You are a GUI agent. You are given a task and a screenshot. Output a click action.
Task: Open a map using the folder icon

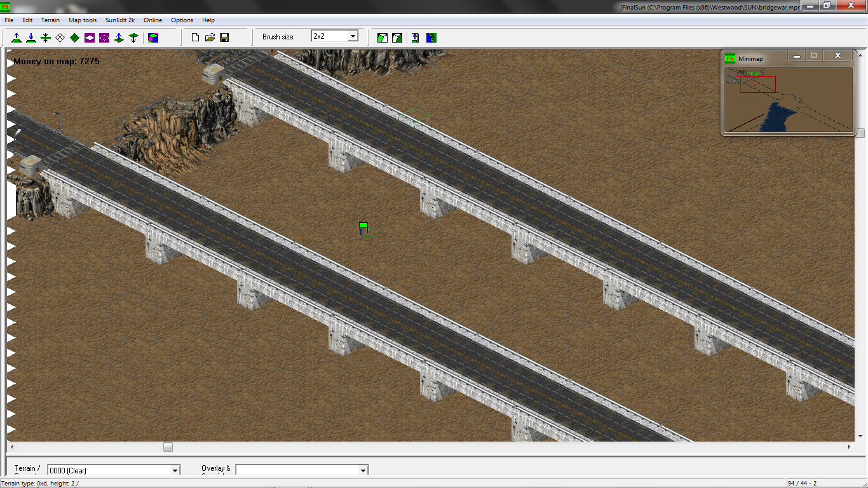click(x=210, y=37)
